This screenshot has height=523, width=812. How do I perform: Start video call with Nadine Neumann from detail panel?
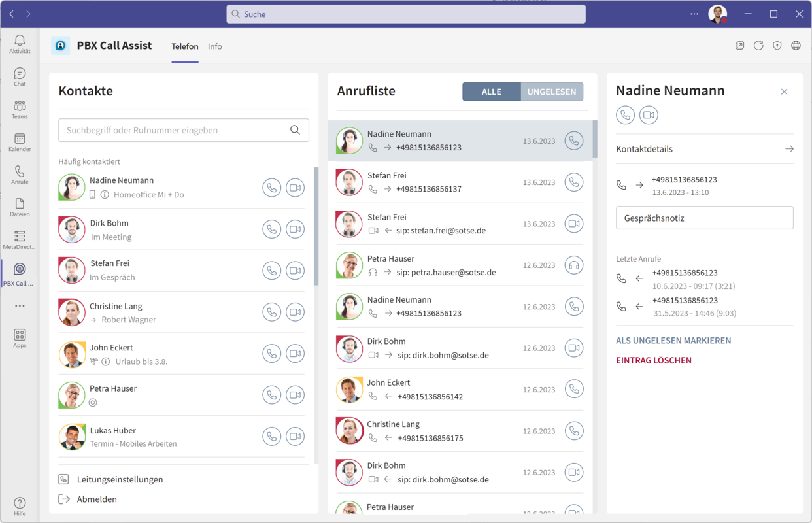click(x=648, y=115)
